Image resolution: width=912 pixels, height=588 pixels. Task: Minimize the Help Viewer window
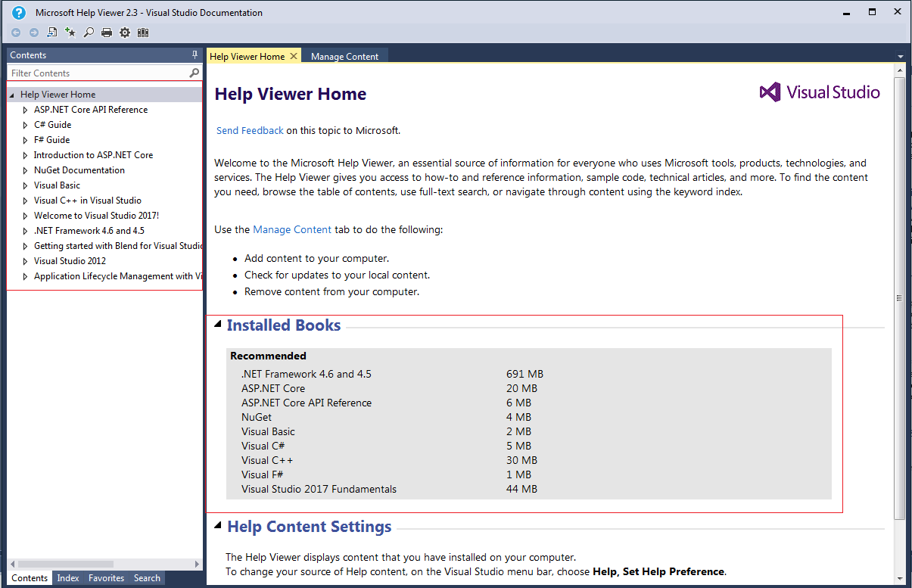(x=848, y=12)
